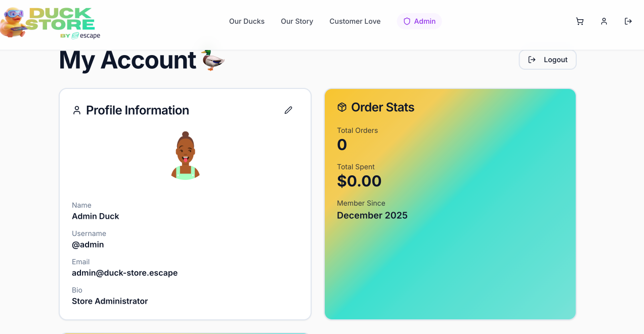The height and width of the screenshot is (334, 644).
Task: Click the Total Spent $0.00 value
Action: click(359, 181)
